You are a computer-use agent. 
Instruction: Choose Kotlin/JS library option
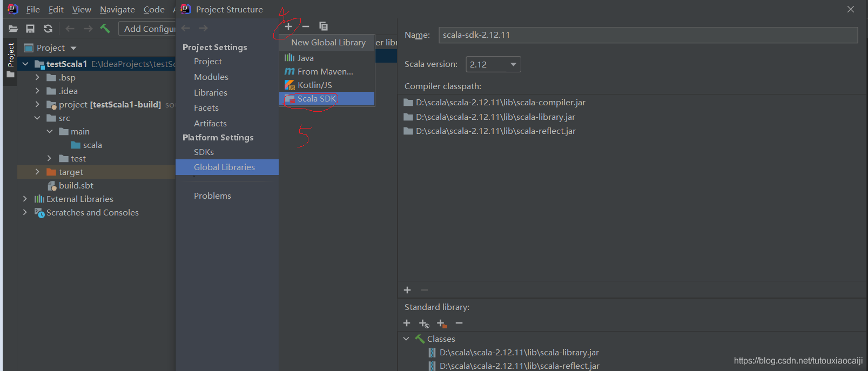click(327, 85)
